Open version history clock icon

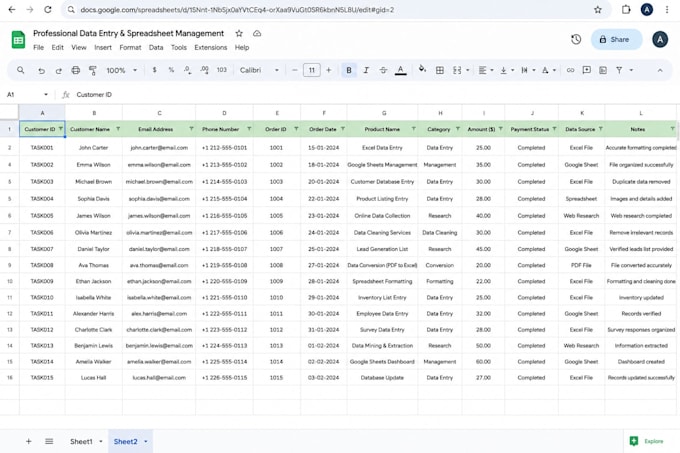[575, 39]
